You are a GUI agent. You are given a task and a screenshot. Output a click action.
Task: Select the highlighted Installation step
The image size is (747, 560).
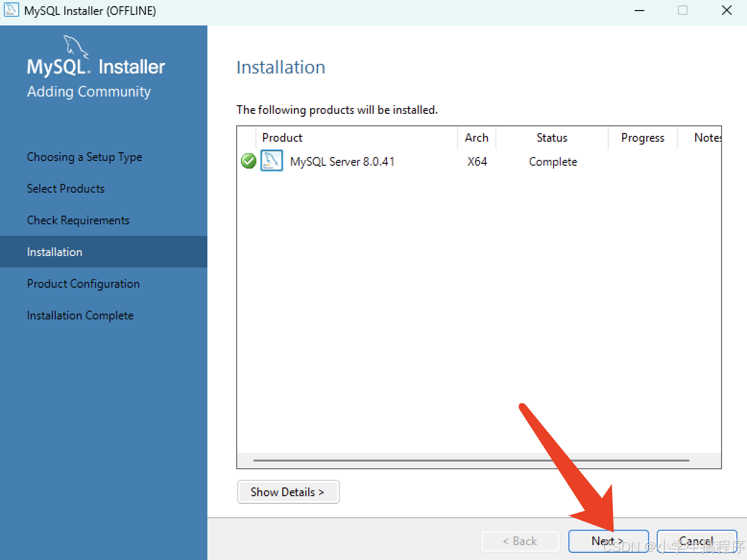coord(55,252)
